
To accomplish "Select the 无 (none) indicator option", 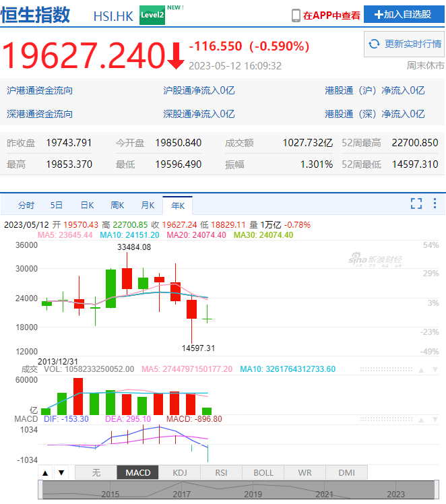I will [x=96, y=472].
